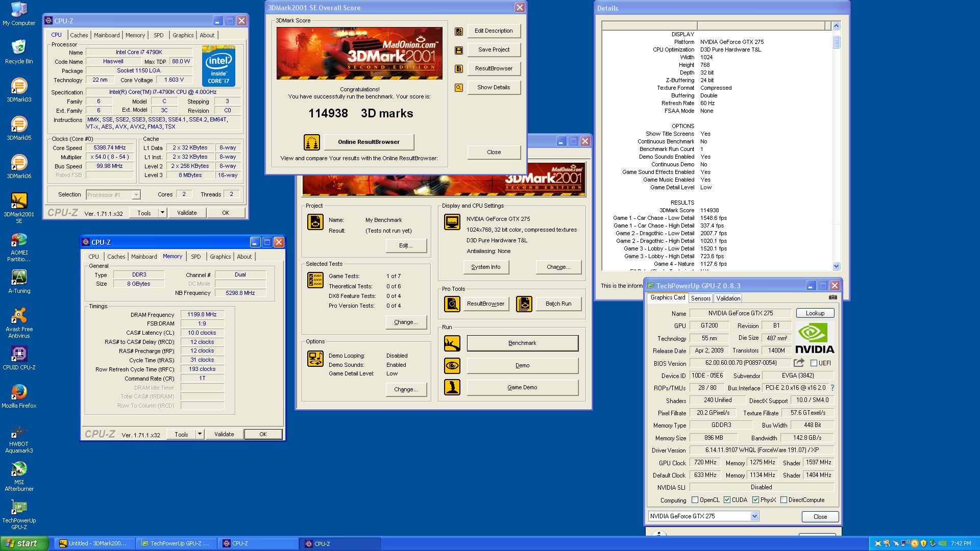The height and width of the screenshot is (551, 980).
Task: Launch 3DMark06 desktop shortcut
Action: pyautogui.click(x=19, y=166)
